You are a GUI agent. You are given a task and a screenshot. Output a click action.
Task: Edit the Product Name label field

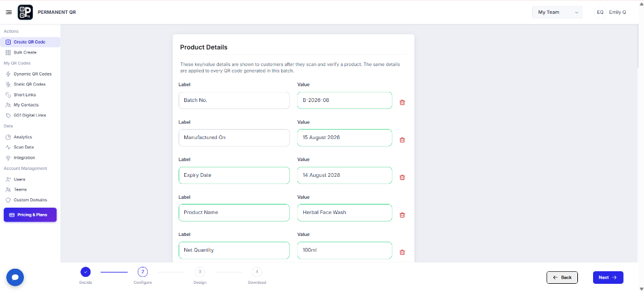click(x=234, y=213)
